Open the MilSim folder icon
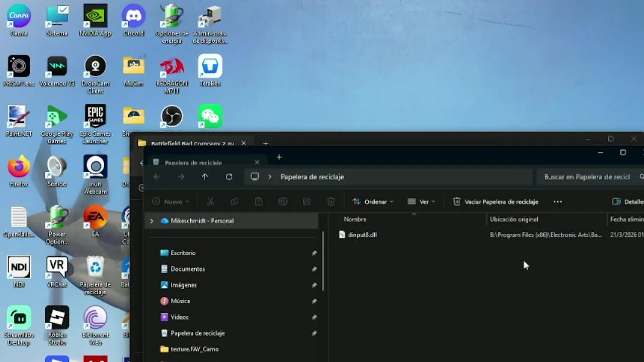This screenshot has height=362, width=644. tap(133, 71)
